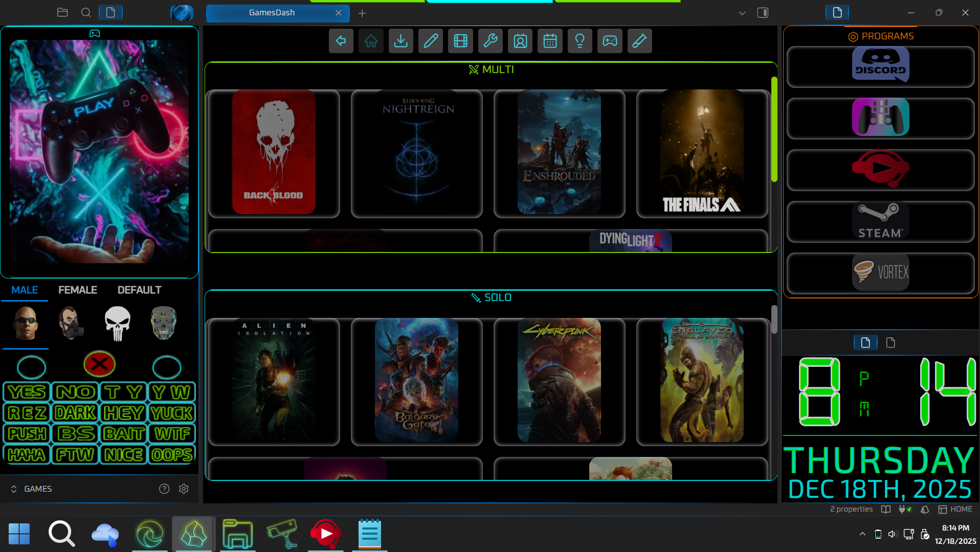Viewport: 980px width, 552px height.
Task: Open Windows taskbar search
Action: pyautogui.click(x=62, y=534)
